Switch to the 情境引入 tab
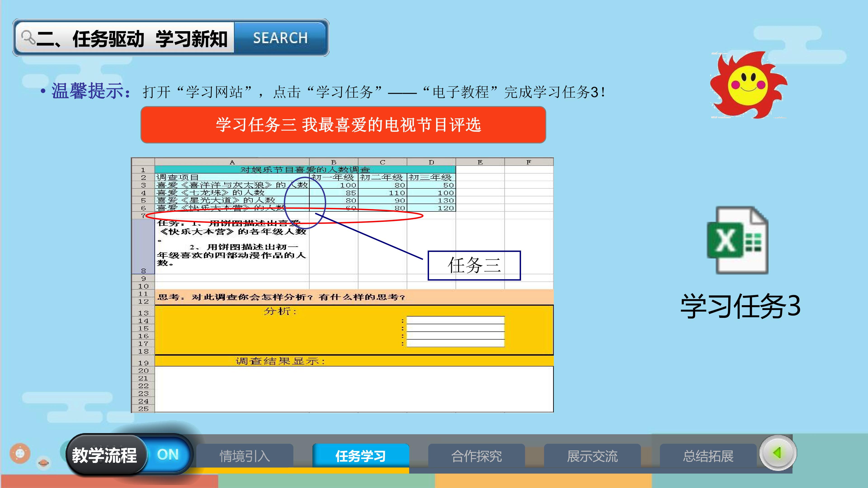The height and width of the screenshot is (488, 868). point(245,456)
